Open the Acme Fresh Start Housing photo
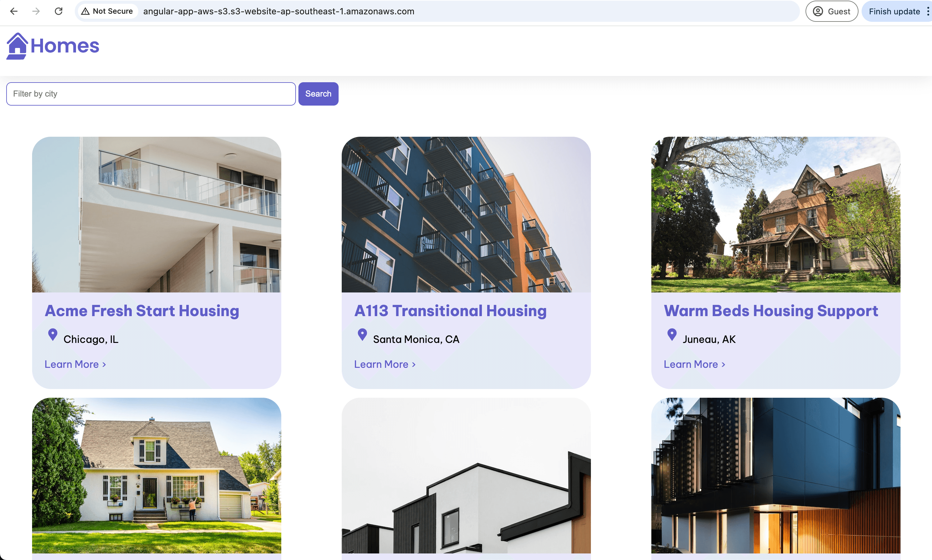Screen dimensions: 932x560 tap(157, 214)
